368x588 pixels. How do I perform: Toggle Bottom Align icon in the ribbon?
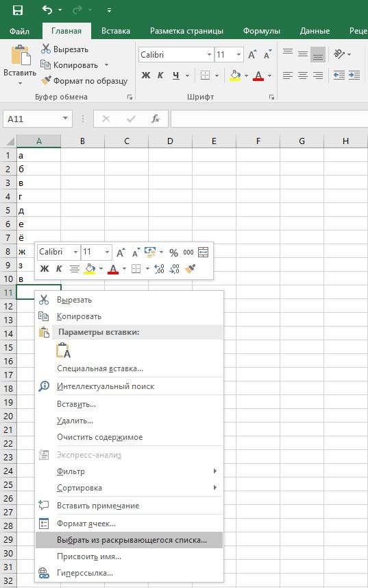coord(318,55)
